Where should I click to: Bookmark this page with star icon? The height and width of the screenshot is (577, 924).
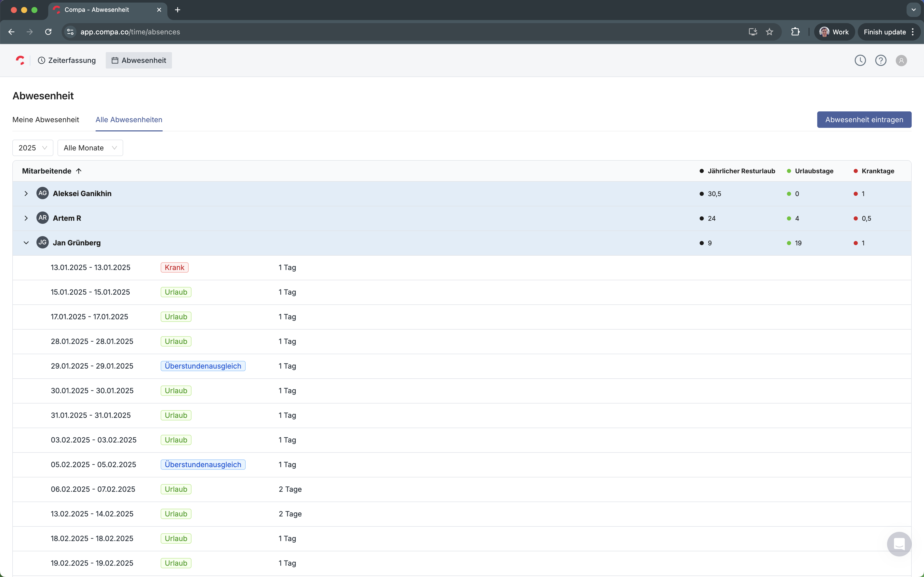769,32
